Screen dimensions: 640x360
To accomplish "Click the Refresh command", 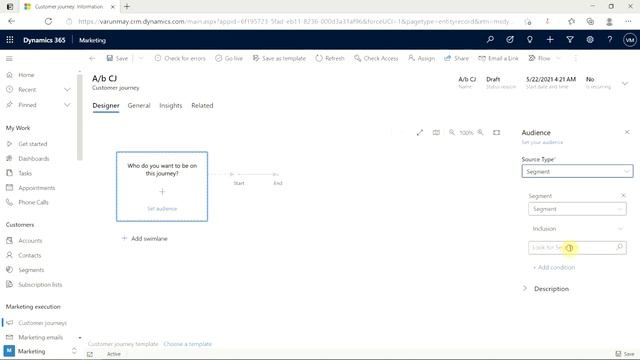I will coord(330,58).
